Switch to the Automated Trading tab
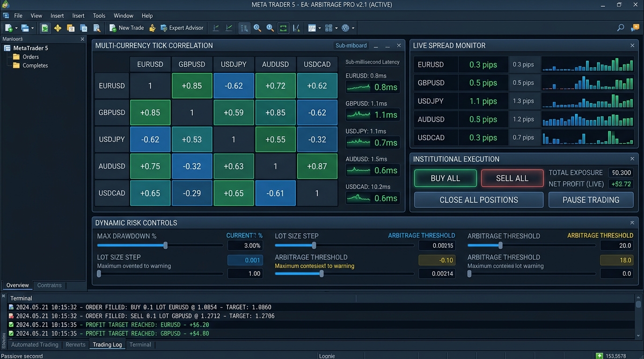This screenshot has height=359, width=644. (35, 345)
